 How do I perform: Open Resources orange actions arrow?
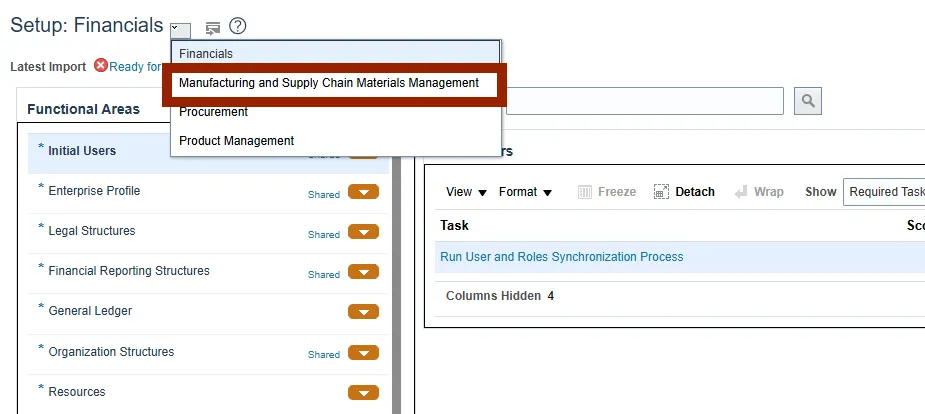click(x=363, y=392)
